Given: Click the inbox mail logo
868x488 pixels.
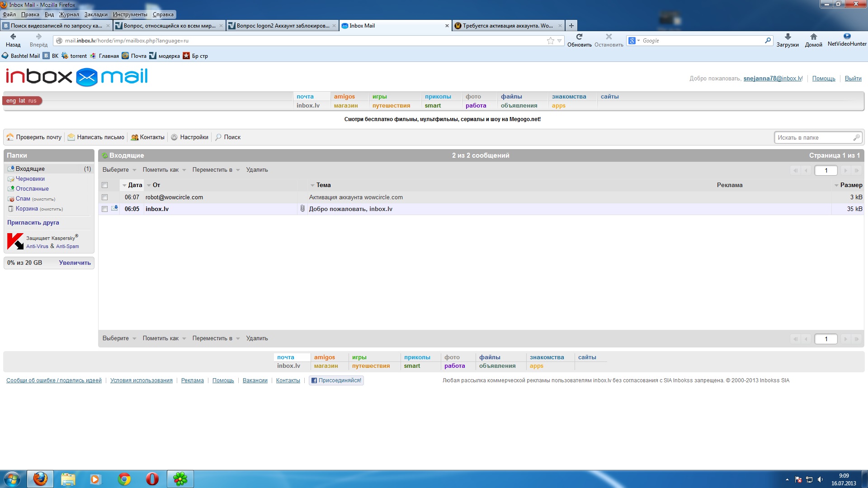Looking at the screenshot, I should click(x=76, y=77).
